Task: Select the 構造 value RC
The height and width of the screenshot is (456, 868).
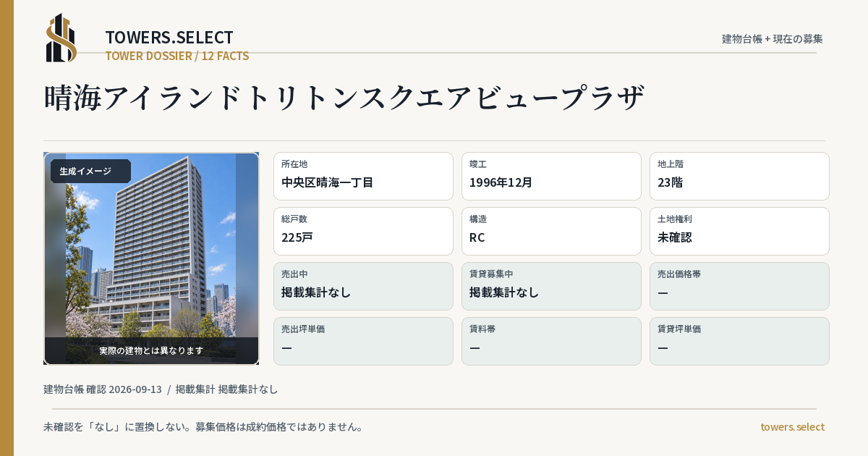Action: (477, 237)
